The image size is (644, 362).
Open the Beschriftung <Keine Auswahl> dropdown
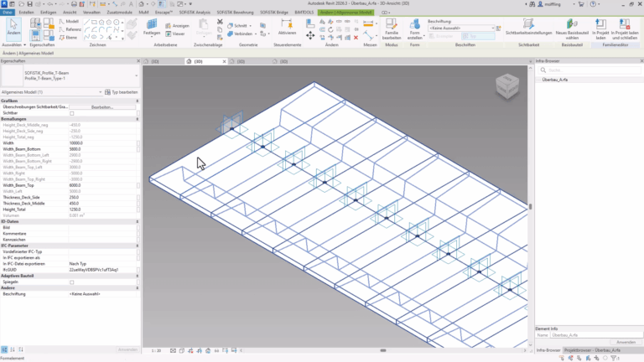pos(461,28)
